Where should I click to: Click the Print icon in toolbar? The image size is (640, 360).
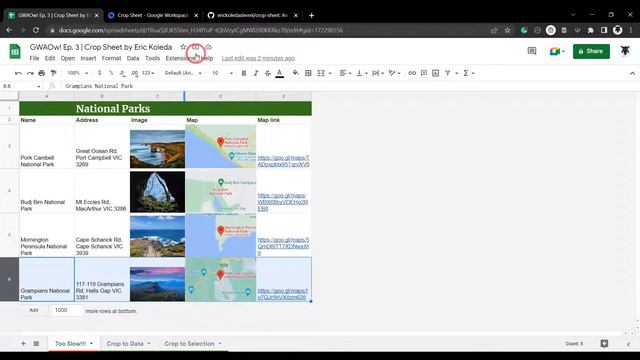click(42, 73)
